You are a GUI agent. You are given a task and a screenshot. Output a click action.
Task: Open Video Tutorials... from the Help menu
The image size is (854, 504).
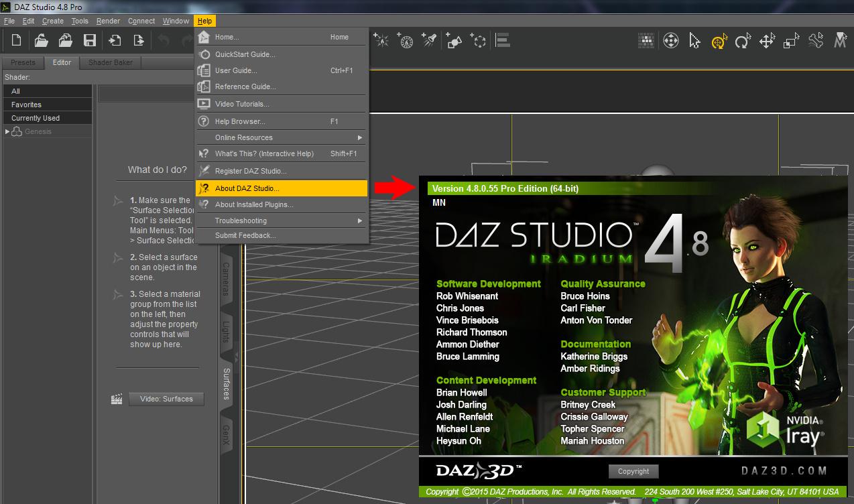(282, 104)
